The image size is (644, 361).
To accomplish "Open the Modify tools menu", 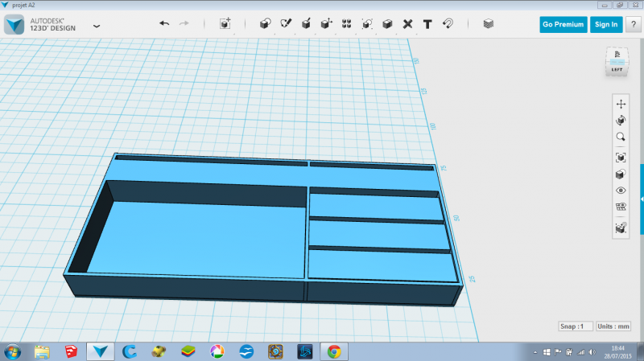I will (327, 23).
